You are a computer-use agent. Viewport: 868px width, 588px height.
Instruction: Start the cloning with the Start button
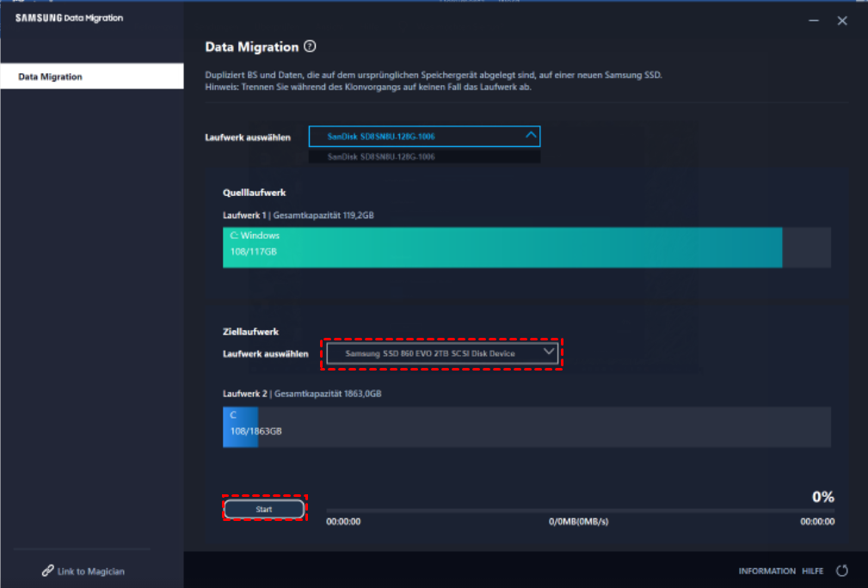pyautogui.click(x=264, y=509)
